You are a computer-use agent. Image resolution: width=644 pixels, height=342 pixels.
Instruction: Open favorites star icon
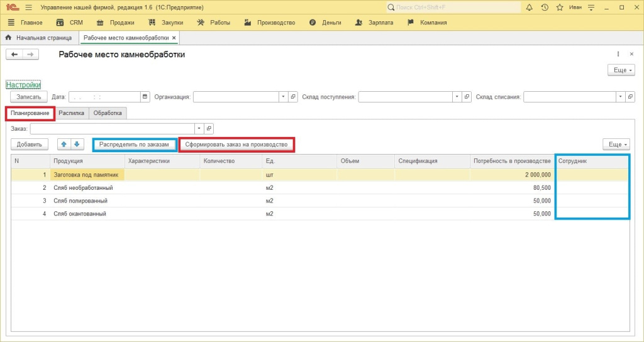[x=559, y=8]
